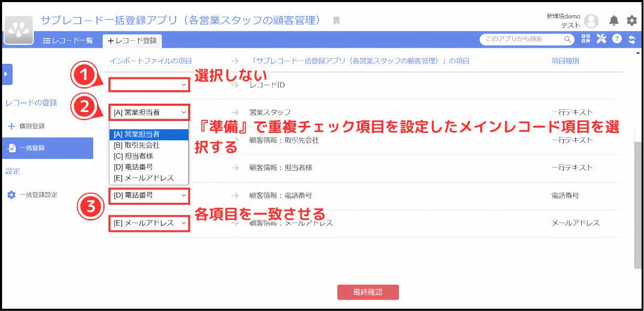The image size is (644, 311).
Task: Click the レコードの登録 sidebar heading
Action: click(31, 103)
